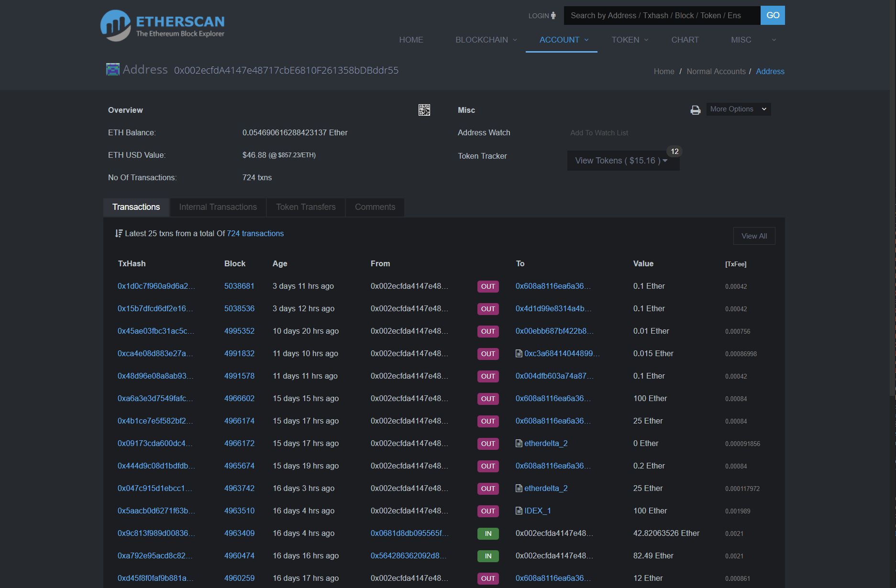
Task: Click the token count badge showing 12
Action: [675, 151]
